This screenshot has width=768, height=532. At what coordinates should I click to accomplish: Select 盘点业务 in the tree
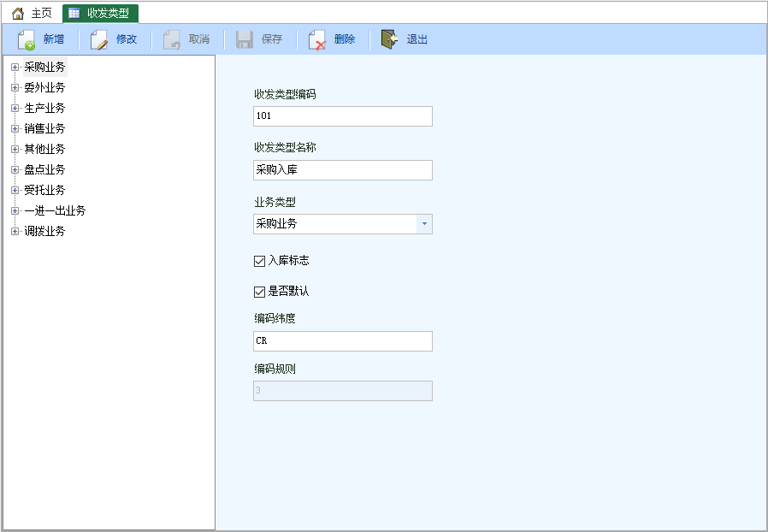(44, 170)
